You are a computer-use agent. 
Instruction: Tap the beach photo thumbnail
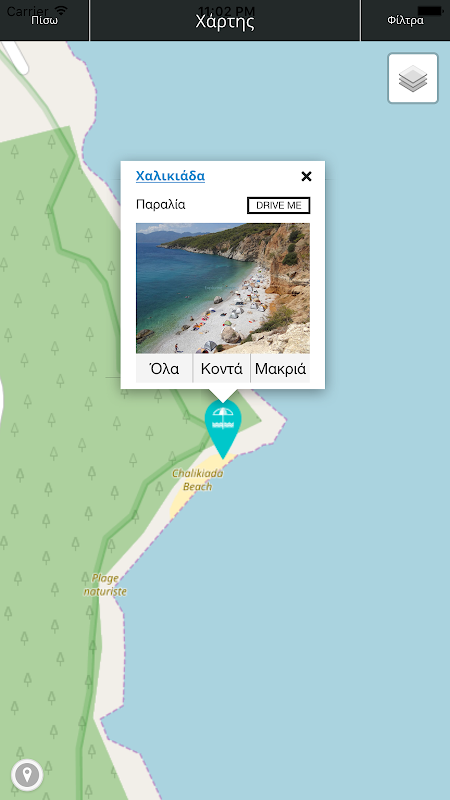click(x=223, y=288)
